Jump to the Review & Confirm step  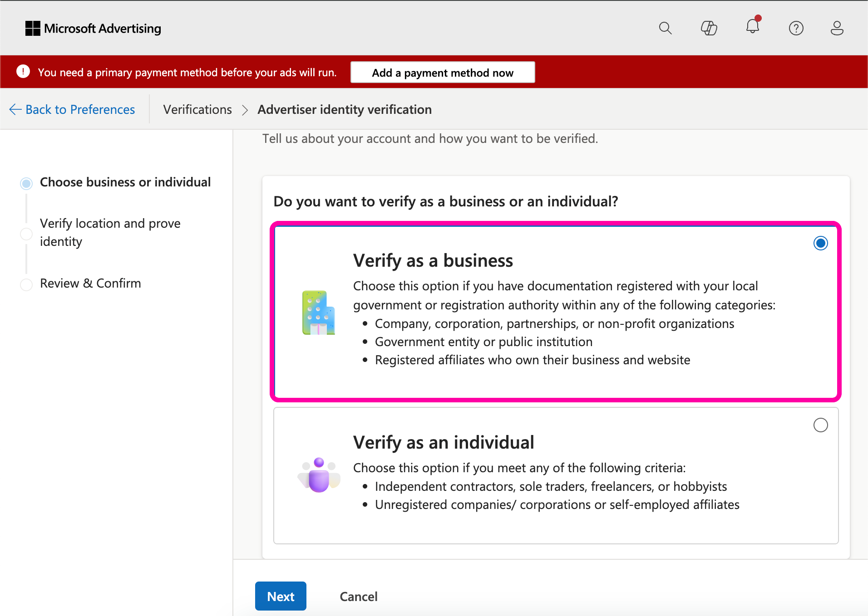[90, 284]
